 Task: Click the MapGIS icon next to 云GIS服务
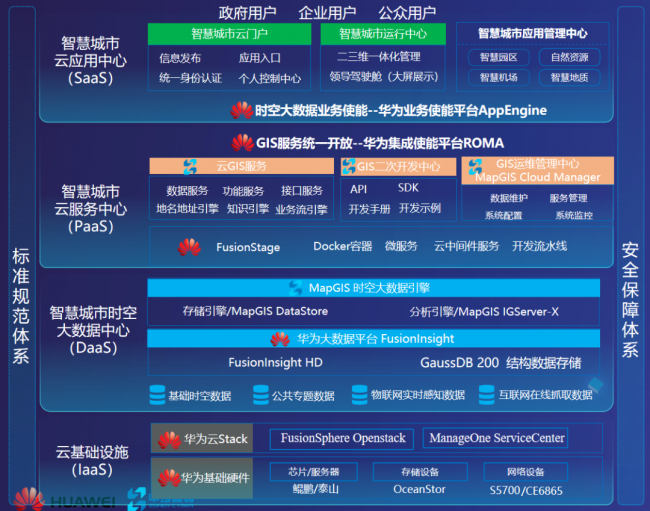[190, 166]
